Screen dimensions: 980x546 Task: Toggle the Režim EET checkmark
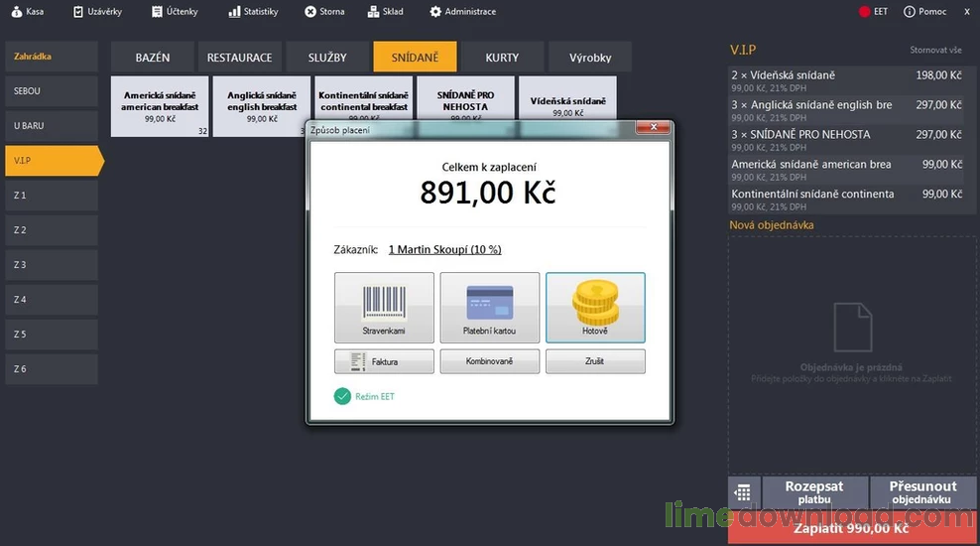point(342,396)
